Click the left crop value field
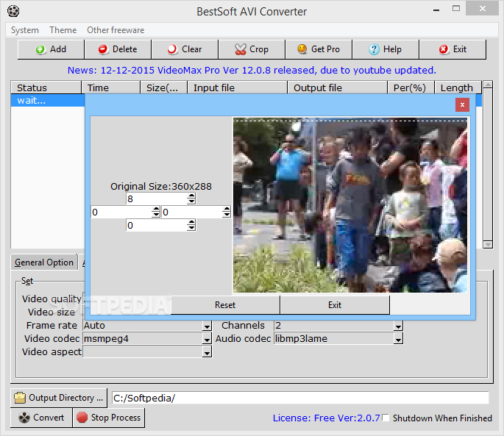 [x=121, y=212]
